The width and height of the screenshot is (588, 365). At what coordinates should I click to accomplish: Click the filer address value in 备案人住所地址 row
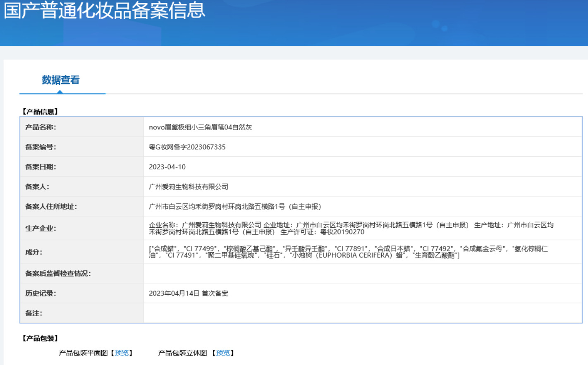[235, 207]
